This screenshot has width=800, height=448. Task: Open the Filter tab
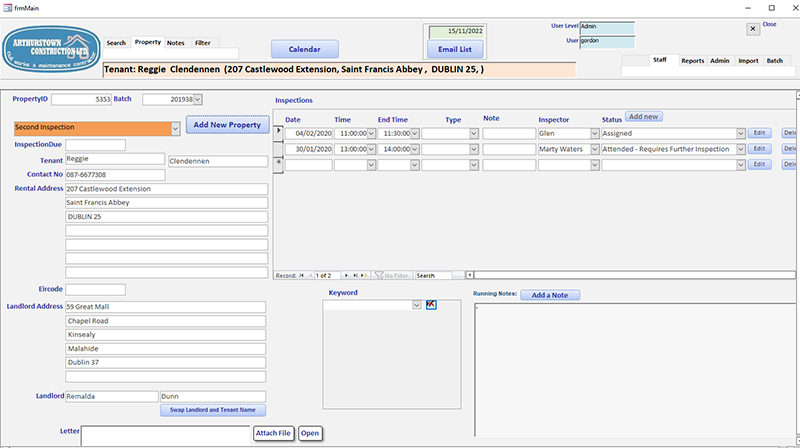203,43
